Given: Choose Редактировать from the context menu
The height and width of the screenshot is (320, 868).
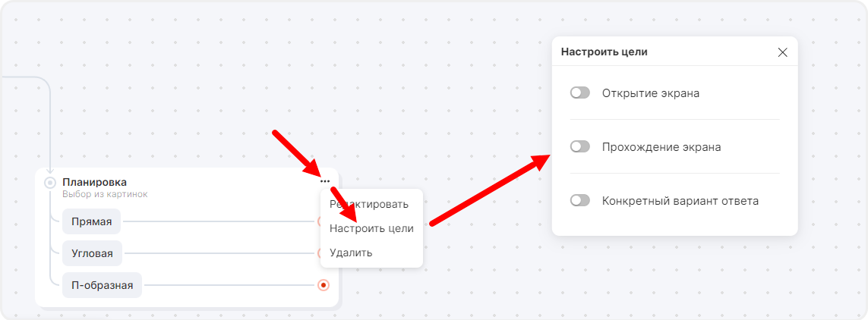Looking at the screenshot, I should (370, 204).
